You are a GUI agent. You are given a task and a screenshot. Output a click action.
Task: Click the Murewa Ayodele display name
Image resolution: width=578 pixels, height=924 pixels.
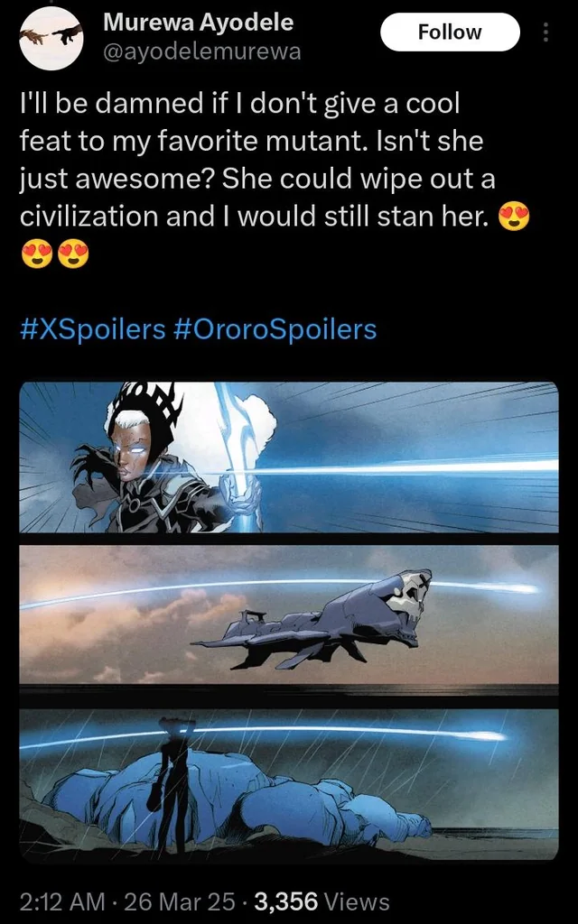pos(198,23)
